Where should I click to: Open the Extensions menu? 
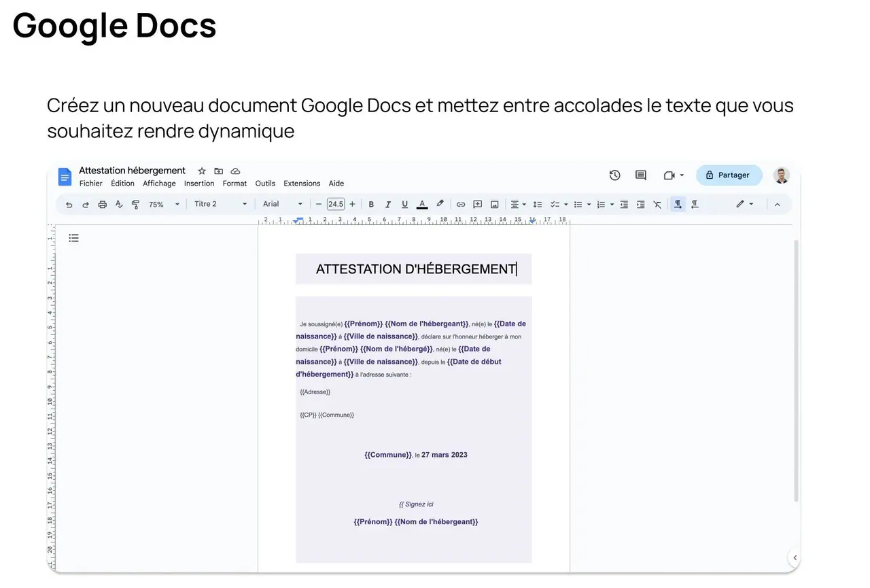point(302,184)
